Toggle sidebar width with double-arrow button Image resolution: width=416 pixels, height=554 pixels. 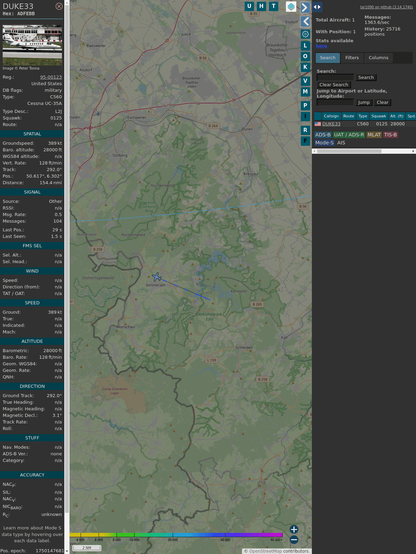point(317,7)
